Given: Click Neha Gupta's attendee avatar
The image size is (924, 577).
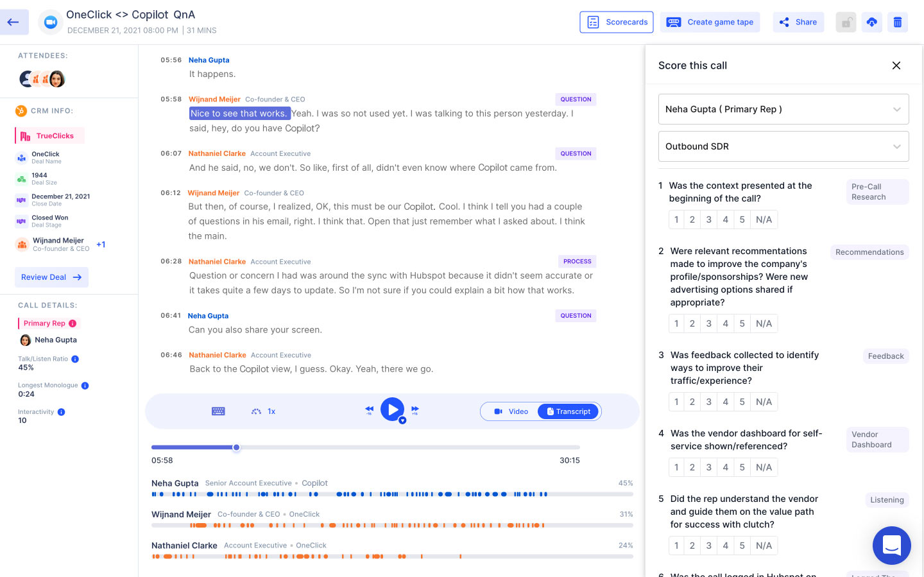Looking at the screenshot, I should tap(57, 78).
